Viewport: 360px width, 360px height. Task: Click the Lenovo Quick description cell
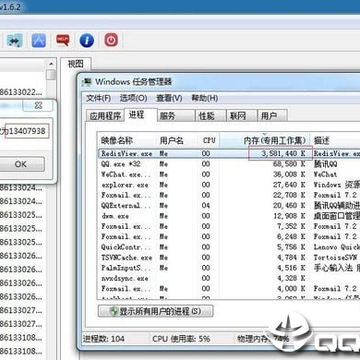(x=337, y=247)
